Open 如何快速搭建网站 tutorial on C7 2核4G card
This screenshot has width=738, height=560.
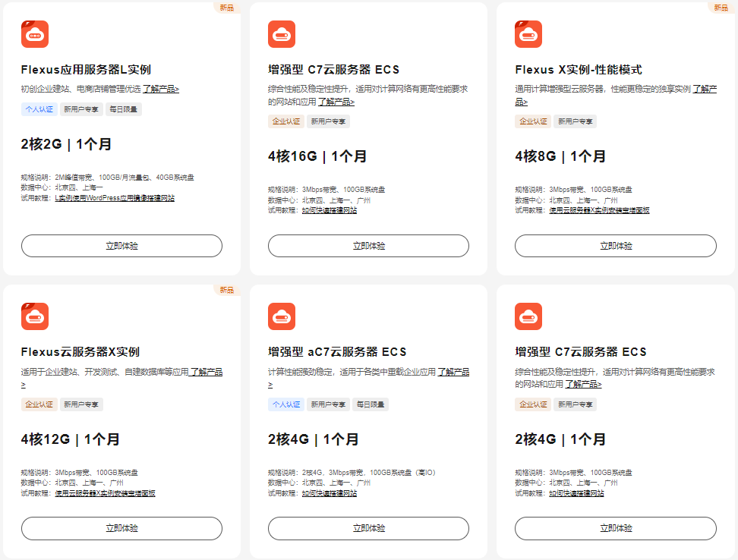[576, 493]
